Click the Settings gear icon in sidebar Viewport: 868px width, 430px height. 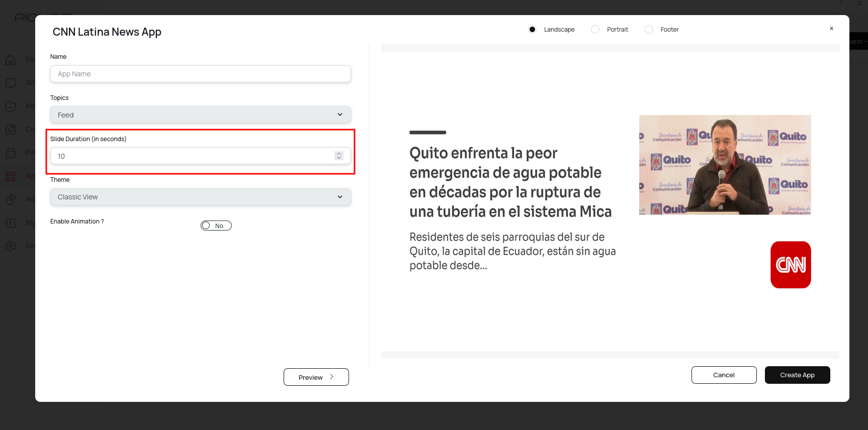11,246
